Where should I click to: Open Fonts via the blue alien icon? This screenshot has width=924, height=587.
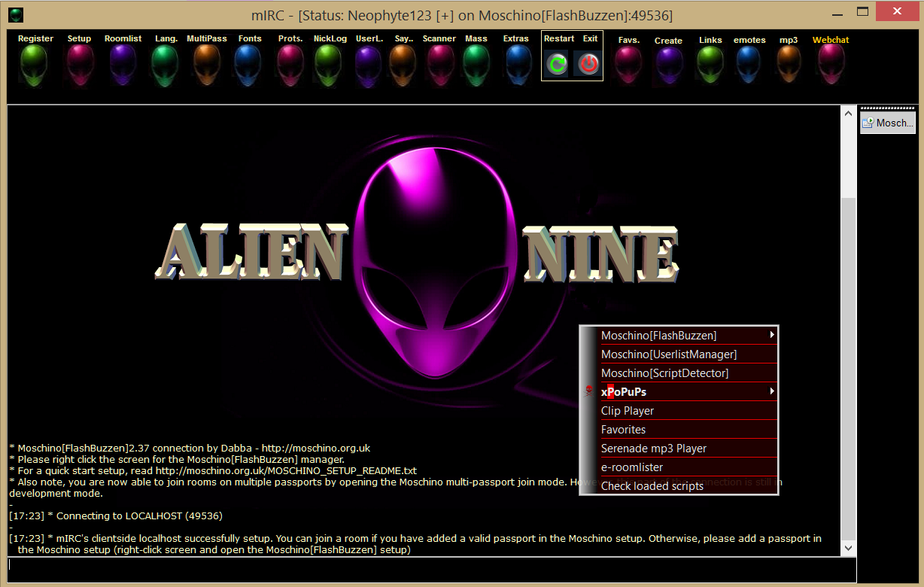point(248,65)
